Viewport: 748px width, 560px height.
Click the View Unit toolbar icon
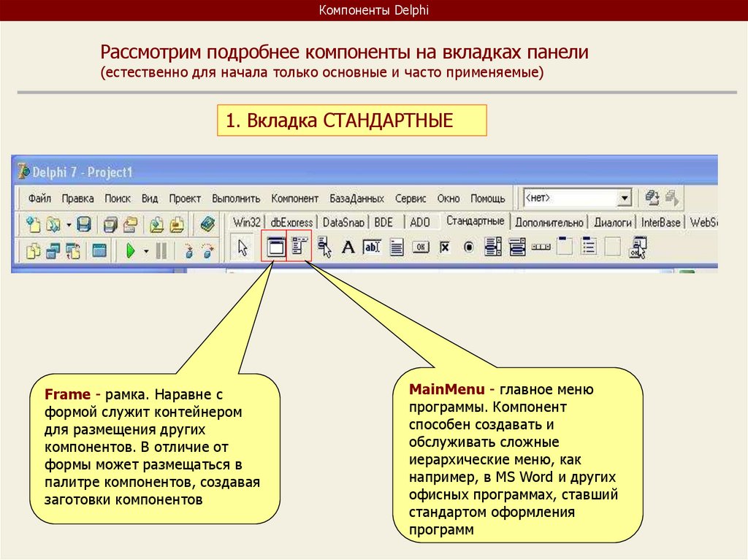(x=34, y=250)
